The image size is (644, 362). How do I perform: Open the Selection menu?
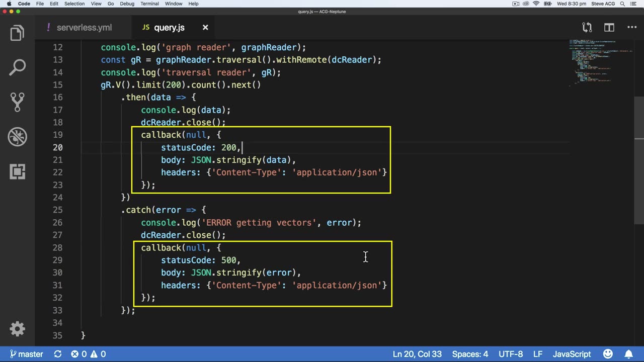click(x=74, y=4)
